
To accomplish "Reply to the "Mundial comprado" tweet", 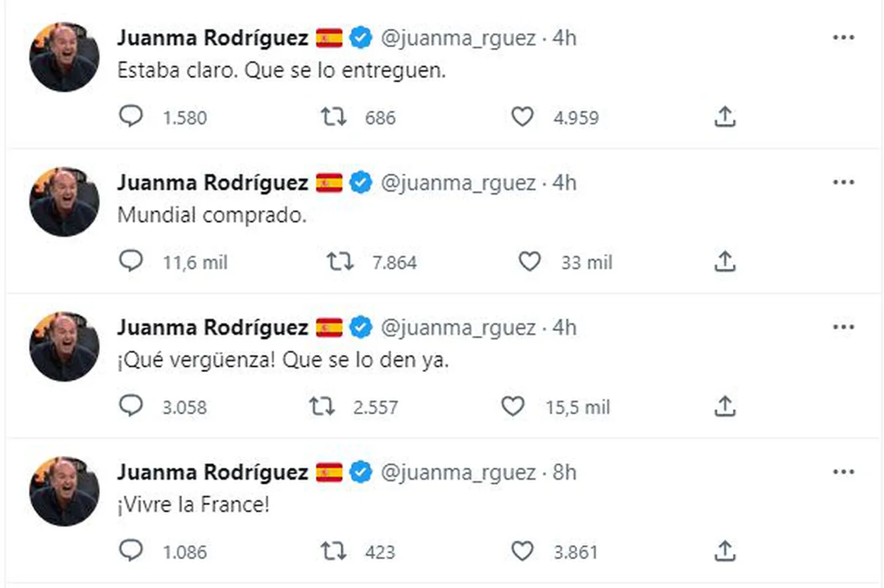I will click(132, 261).
